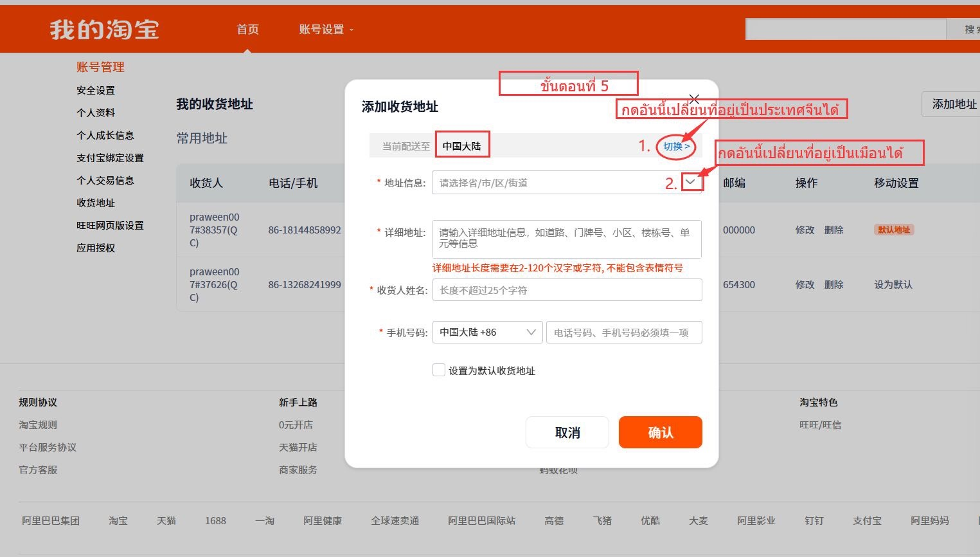Click the 详细地址 text area
This screenshot has height=557, width=980.
click(567, 239)
